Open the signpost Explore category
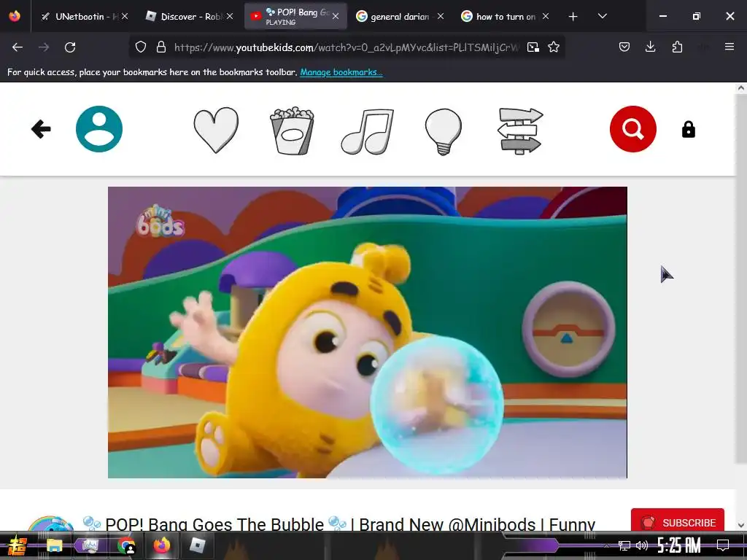Viewport: 747px width, 560px height. (519, 131)
